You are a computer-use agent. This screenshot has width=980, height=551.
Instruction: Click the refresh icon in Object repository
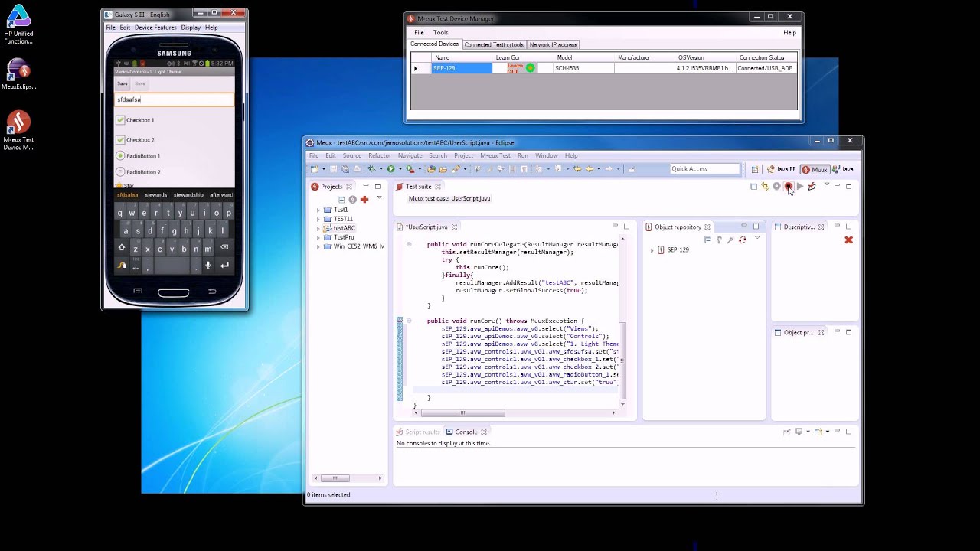(x=742, y=240)
